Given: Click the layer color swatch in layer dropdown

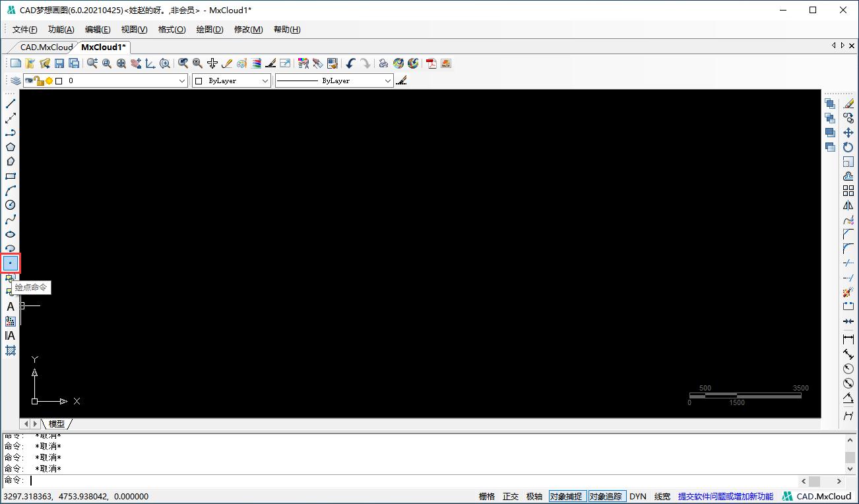Looking at the screenshot, I should pyautogui.click(x=59, y=81).
